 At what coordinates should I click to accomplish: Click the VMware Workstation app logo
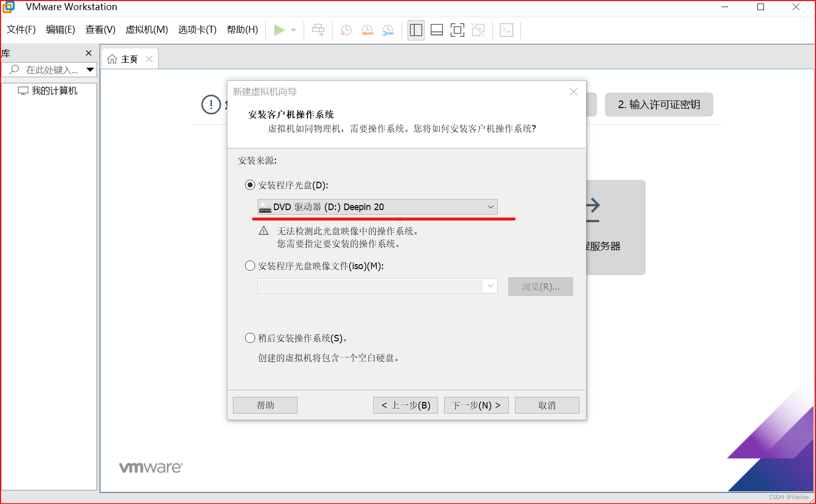click(9, 7)
